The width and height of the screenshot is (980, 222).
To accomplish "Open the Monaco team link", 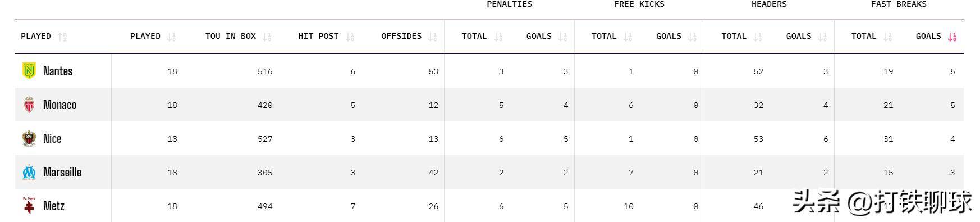I will 59,105.
